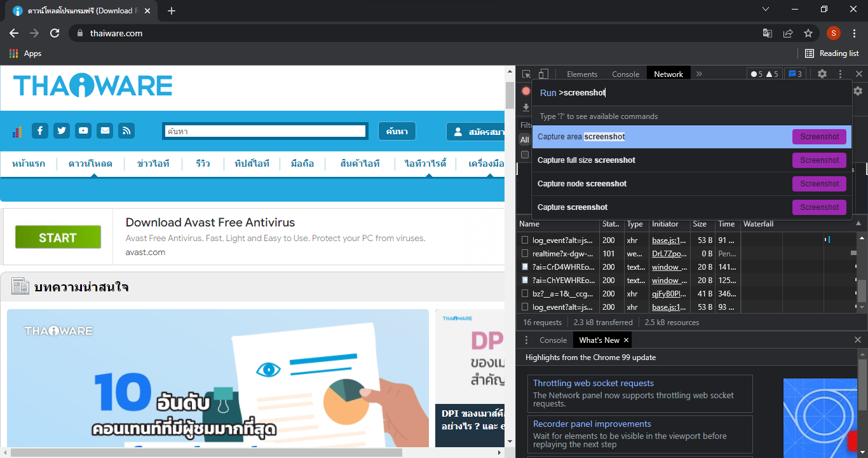The image size is (868, 458).
Task: Click the green START ad button
Action: 58,237
